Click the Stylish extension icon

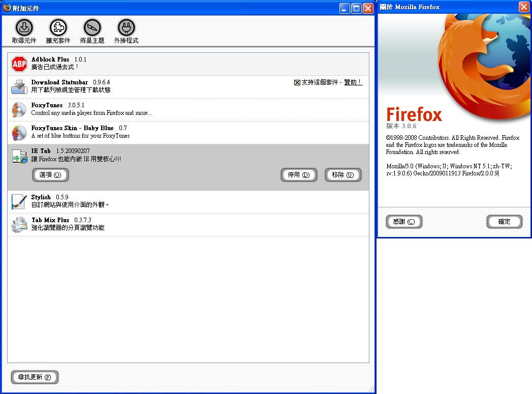point(19,202)
